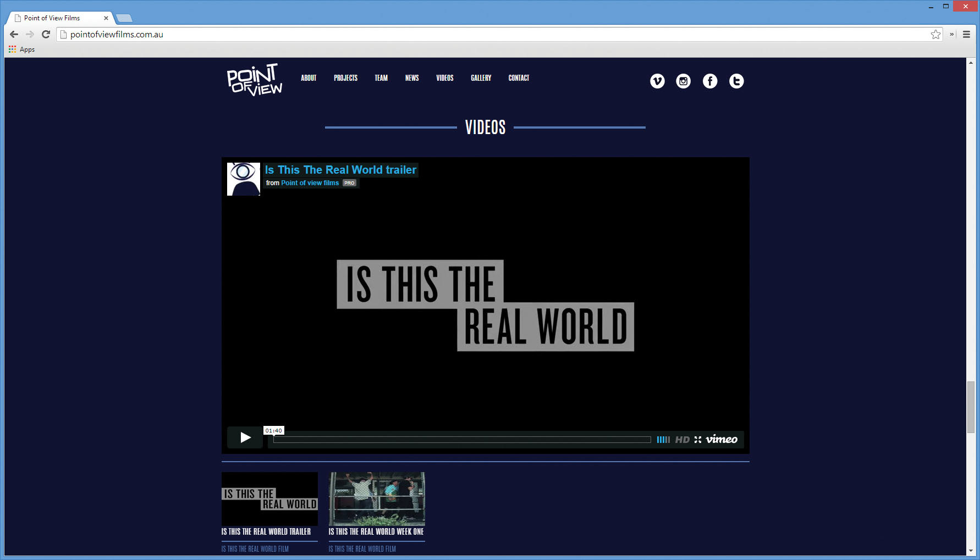
Task: Click the scrollbar up arrow
Action: coord(971,62)
